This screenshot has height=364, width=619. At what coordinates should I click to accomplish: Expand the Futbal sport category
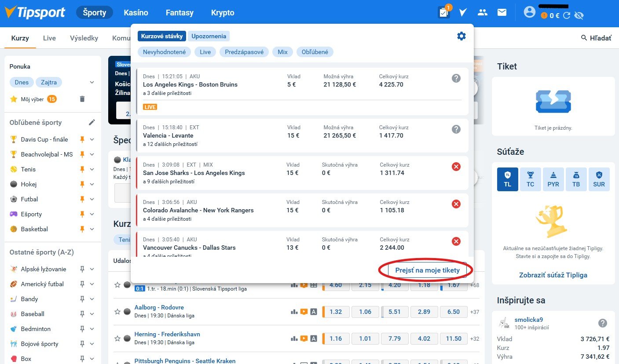pyautogui.click(x=92, y=199)
